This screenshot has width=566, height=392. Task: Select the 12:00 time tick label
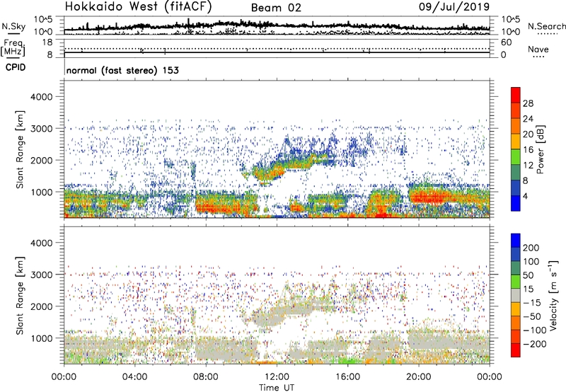[x=277, y=377]
